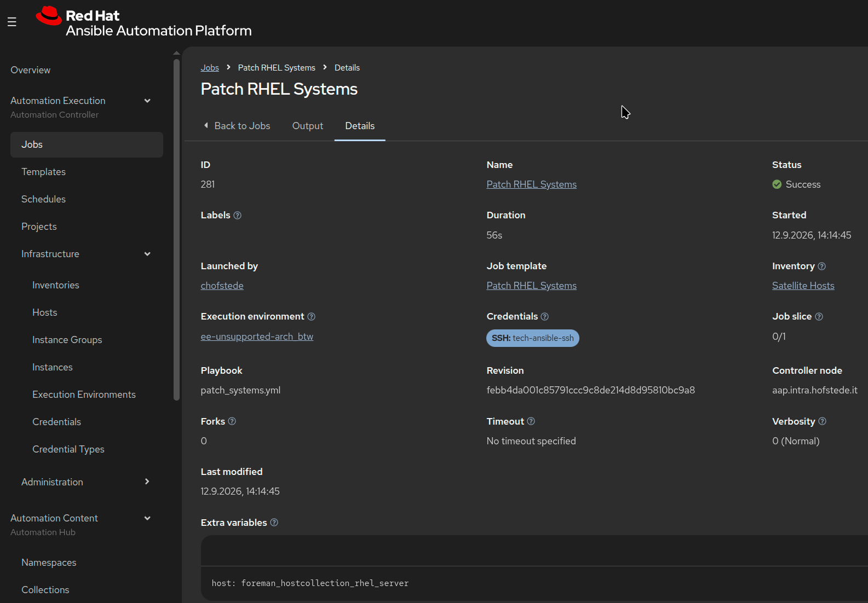Viewport: 868px width, 603px height.
Task: Click the Patch RHEL Systems breadcrumb text
Action: 277,68
